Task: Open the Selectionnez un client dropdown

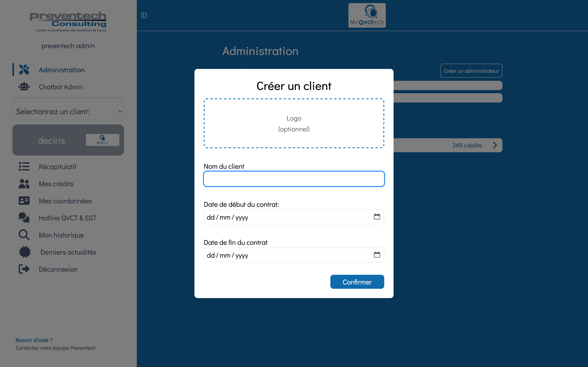Action: point(68,111)
